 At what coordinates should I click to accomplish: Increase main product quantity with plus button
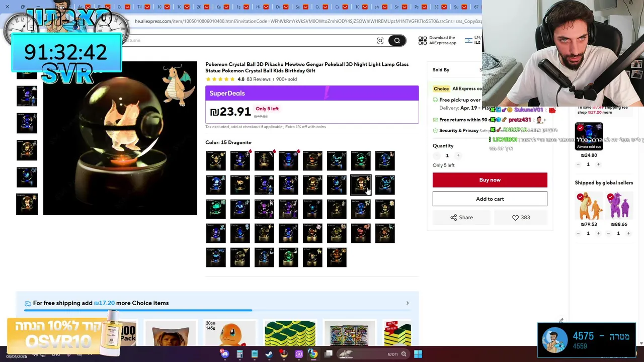[x=458, y=155]
